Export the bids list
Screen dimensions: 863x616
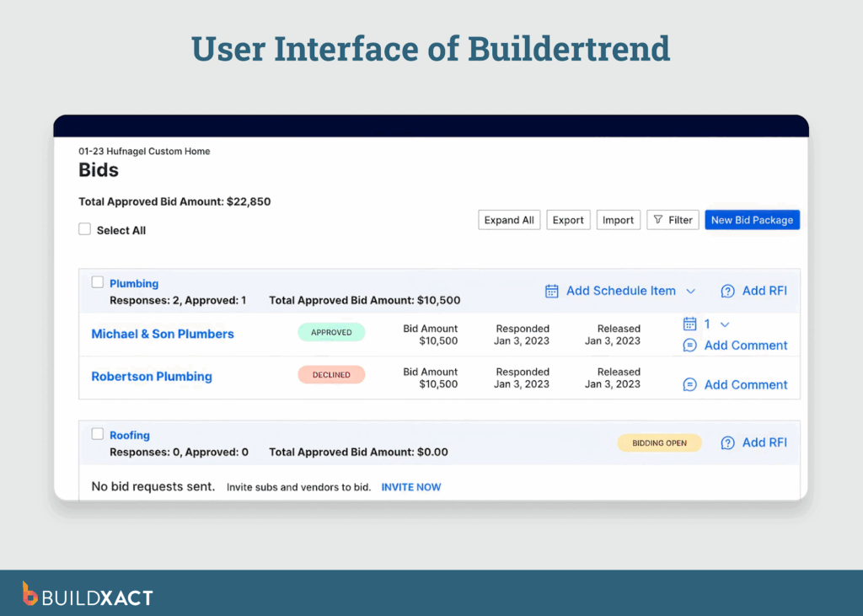[568, 219]
